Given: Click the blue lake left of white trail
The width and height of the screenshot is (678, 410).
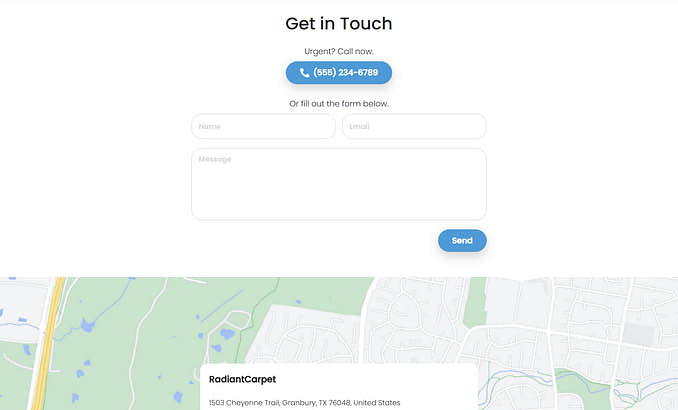Looking at the screenshot, I should (x=87, y=326).
